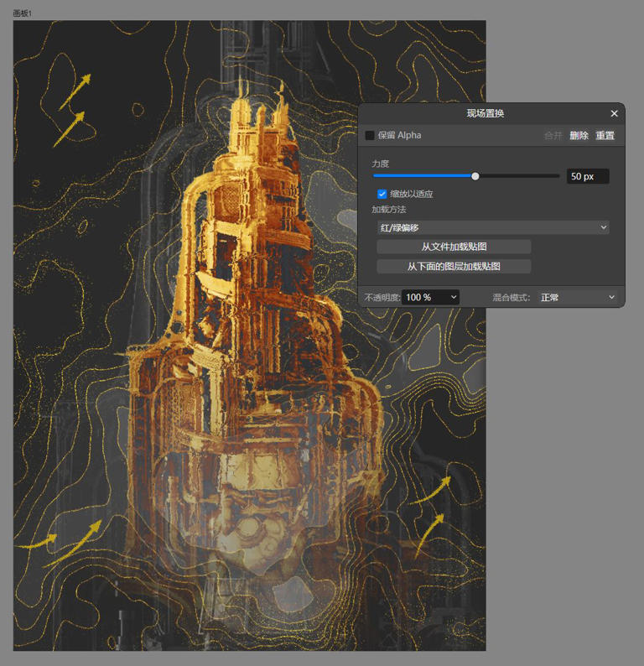This screenshot has width=644, height=666.
Task: Close the 现场置换 dialog with X
Action: pos(614,113)
